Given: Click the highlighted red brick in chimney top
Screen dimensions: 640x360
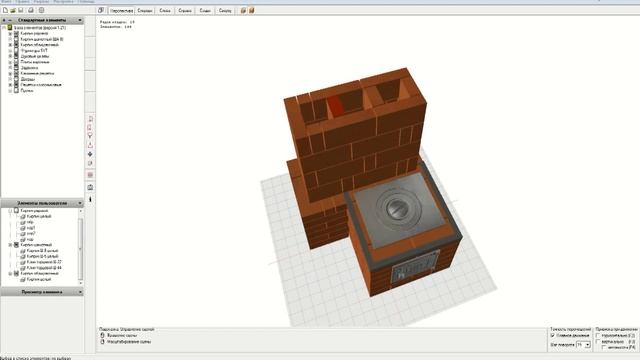Looking at the screenshot, I should click(335, 107).
